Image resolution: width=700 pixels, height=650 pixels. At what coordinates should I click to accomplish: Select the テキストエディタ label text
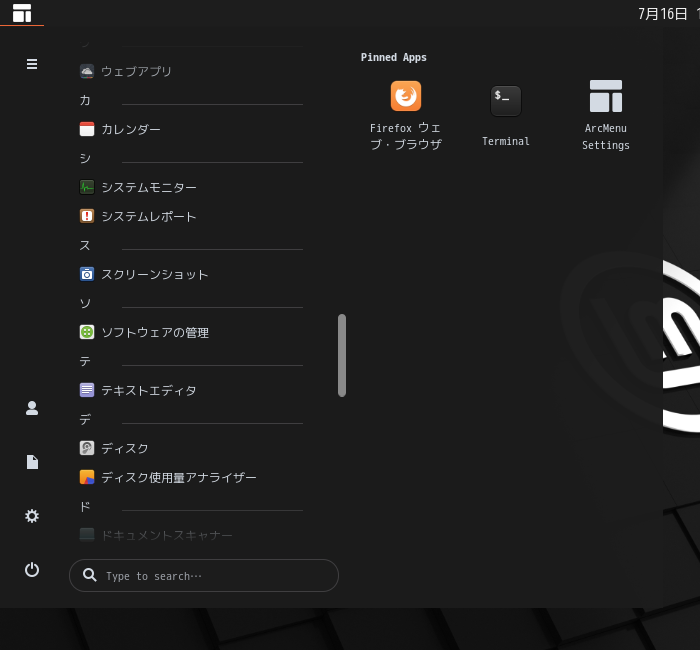point(149,391)
